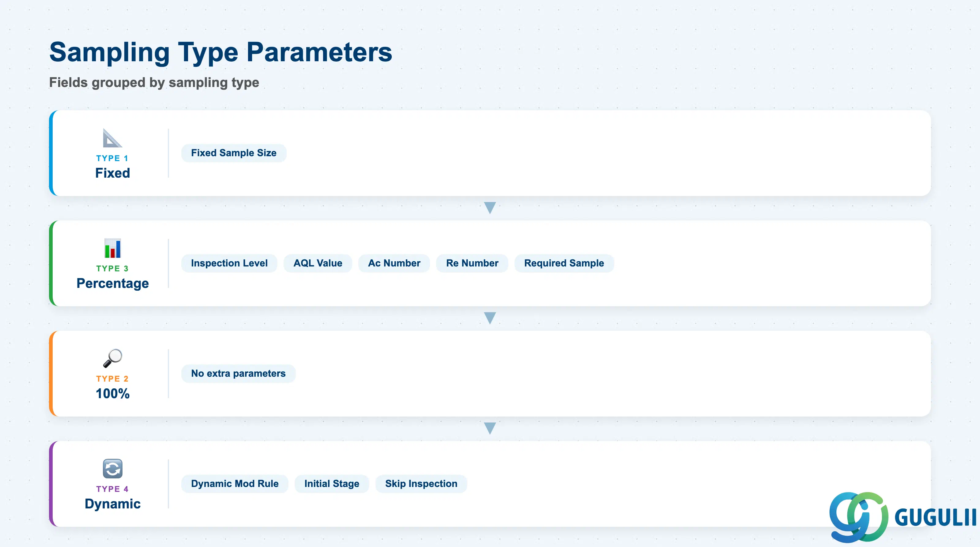Select the No extra parameters chip
980x547 pixels.
pos(238,374)
